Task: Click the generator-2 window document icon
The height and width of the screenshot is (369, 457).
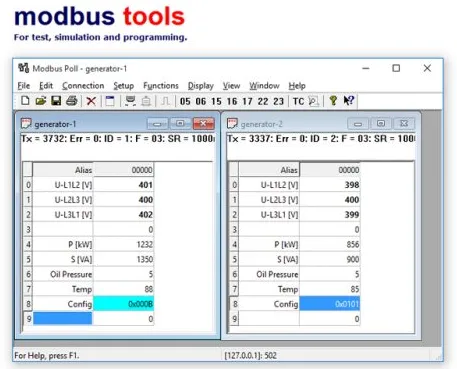Action: point(232,124)
